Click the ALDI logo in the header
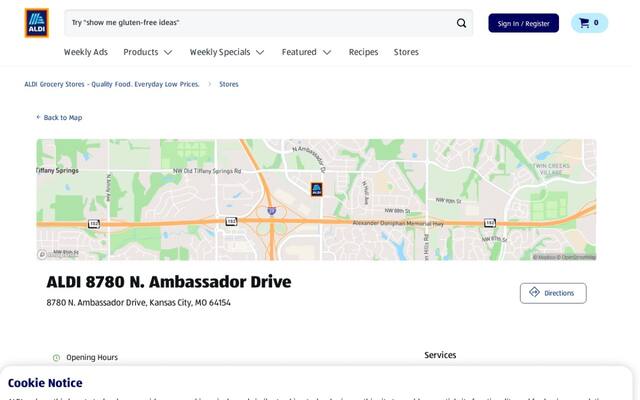This screenshot has height=400, width=640. click(x=36, y=23)
